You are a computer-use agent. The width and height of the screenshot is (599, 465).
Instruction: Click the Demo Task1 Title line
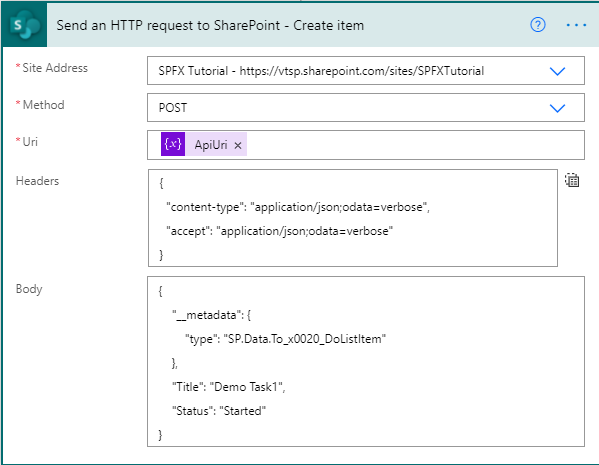228,387
